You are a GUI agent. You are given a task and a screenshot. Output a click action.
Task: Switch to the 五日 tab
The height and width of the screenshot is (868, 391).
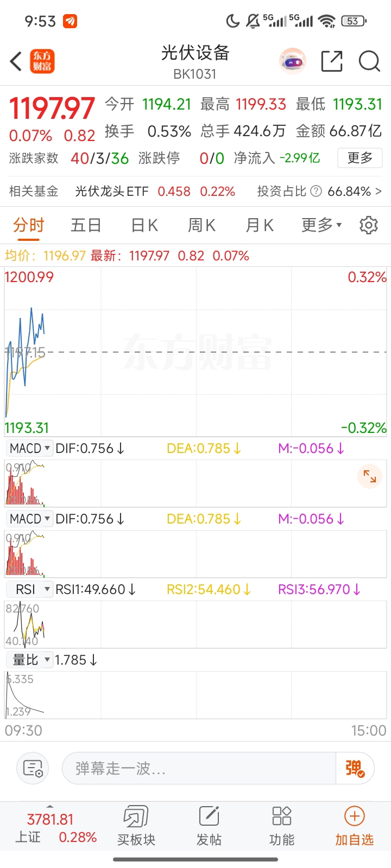point(86,225)
